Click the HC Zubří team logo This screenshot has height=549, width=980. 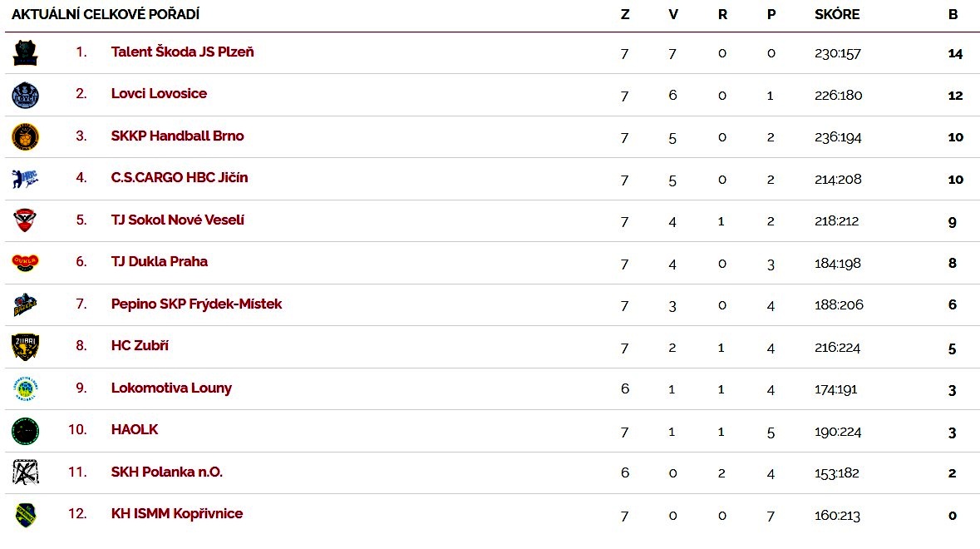point(25,347)
